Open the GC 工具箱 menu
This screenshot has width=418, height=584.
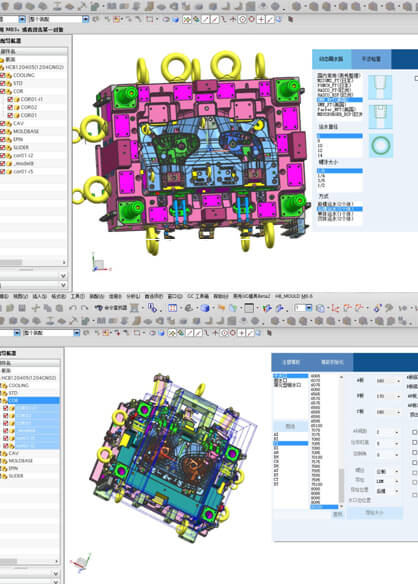point(197,296)
